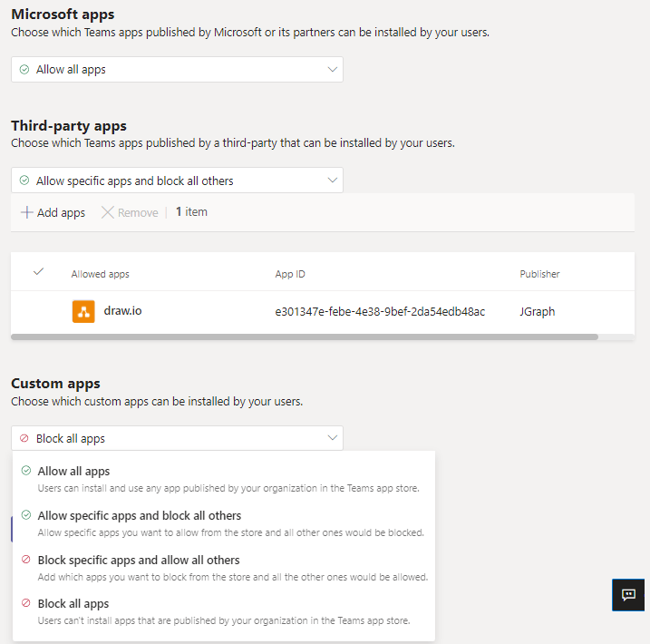Click the plus icon beside Add apps

click(26, 212)
